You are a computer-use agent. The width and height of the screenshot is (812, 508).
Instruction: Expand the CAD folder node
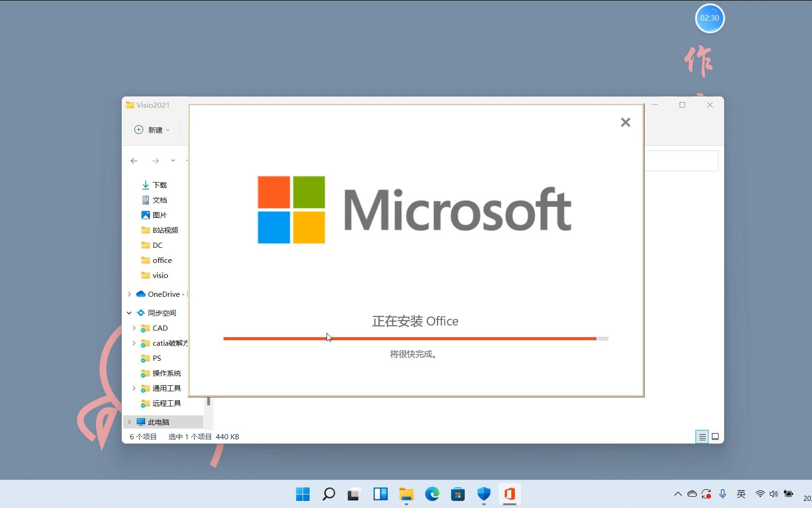(x=134, y=328)
